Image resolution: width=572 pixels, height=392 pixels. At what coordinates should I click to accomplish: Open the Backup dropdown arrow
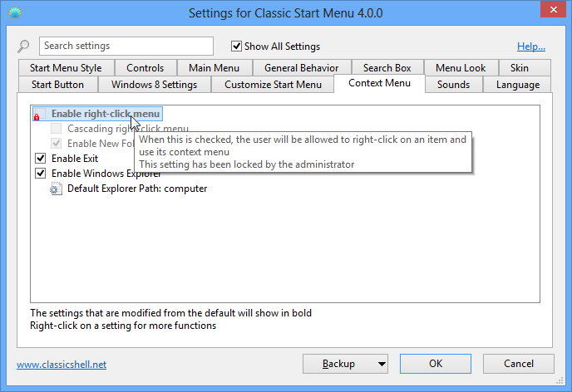pyautogui.click(x=381, y=364)
